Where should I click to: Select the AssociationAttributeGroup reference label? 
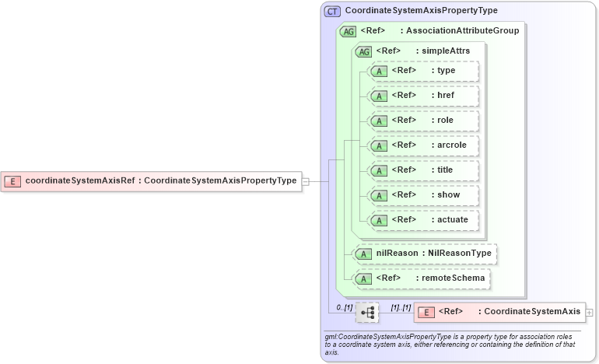coord(460,30)
